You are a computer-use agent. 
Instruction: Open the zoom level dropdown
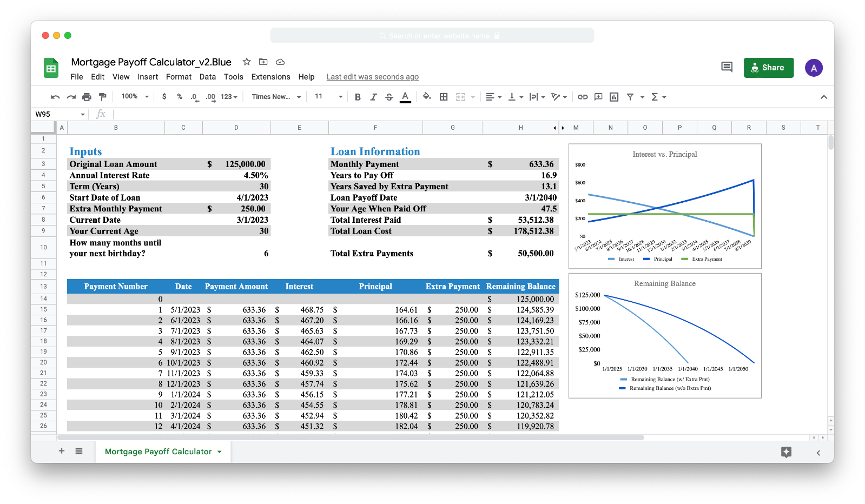135,96
